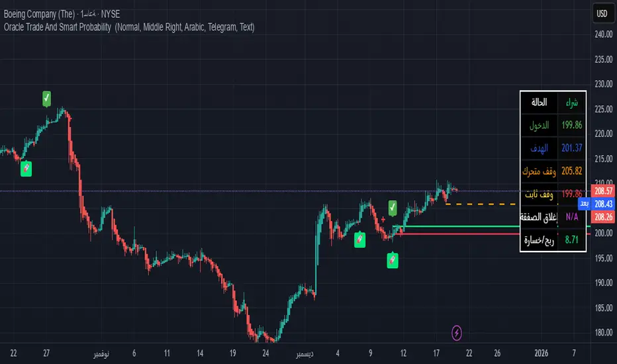The image size is (617, 364).
Task: Click the 2026 label on the time axis
Action: click(542, 353)
